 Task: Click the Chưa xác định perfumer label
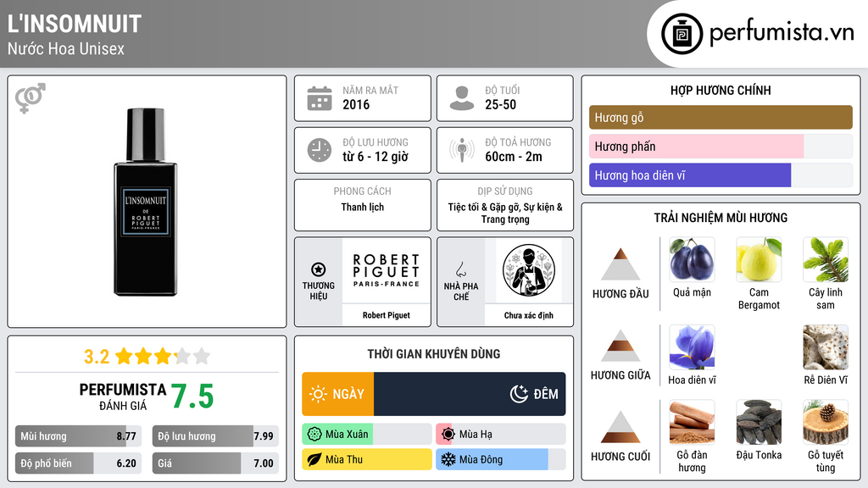point(529,315)
